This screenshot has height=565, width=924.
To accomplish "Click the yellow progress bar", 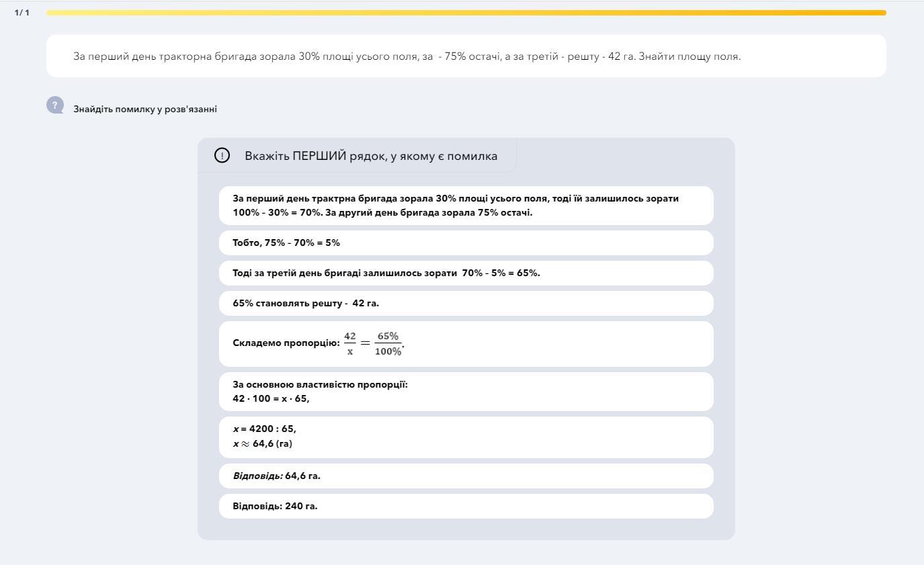I will [466, 13].
